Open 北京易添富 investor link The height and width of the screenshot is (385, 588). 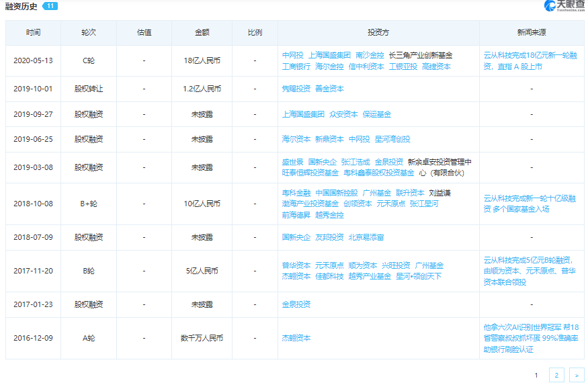(366, 237)
